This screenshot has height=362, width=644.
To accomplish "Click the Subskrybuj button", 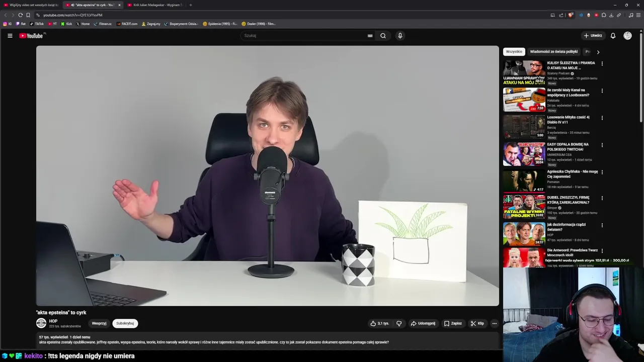I will click(x=125, y=323).
